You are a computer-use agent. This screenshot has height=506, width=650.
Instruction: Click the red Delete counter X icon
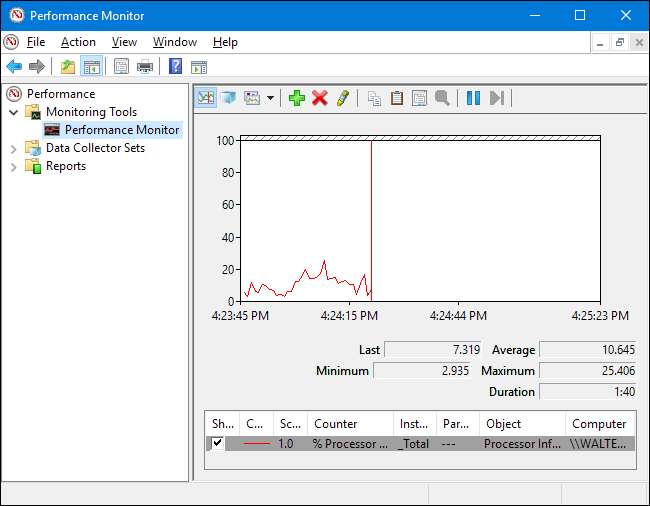319,98
